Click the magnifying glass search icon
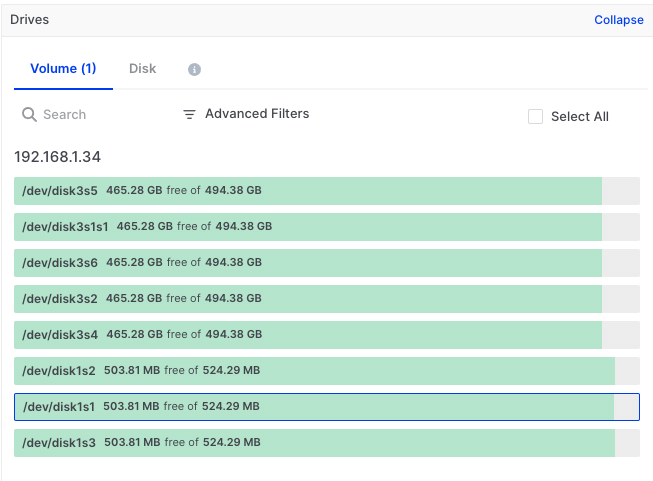The image size is (653, 481). pyautogui.click(x=29, y=115)
